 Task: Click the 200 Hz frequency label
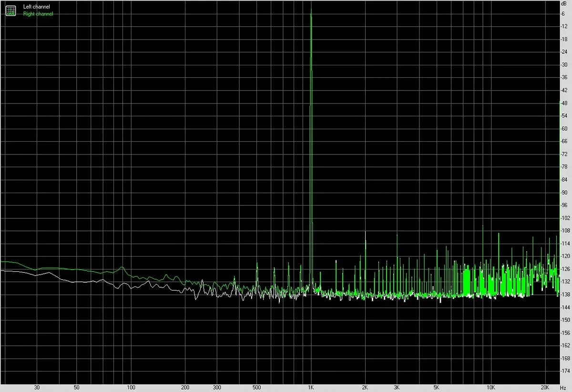pos(185,388)
